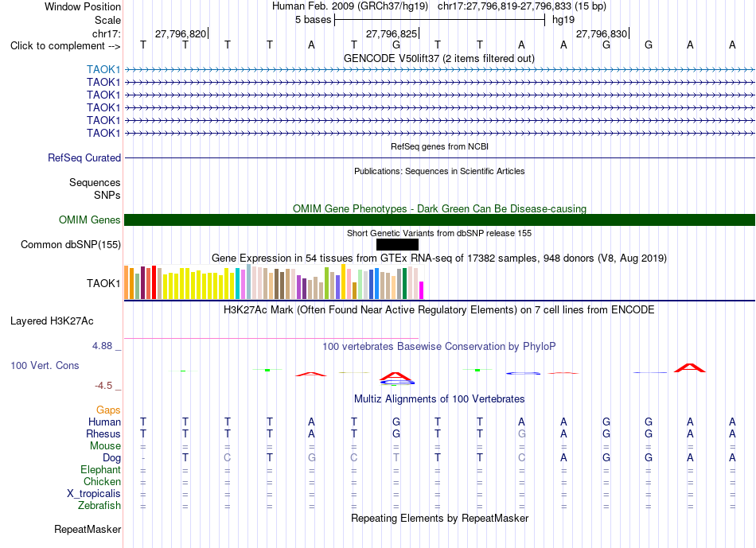Open the 'RepeatMasker' track label

tap(88, 529)
